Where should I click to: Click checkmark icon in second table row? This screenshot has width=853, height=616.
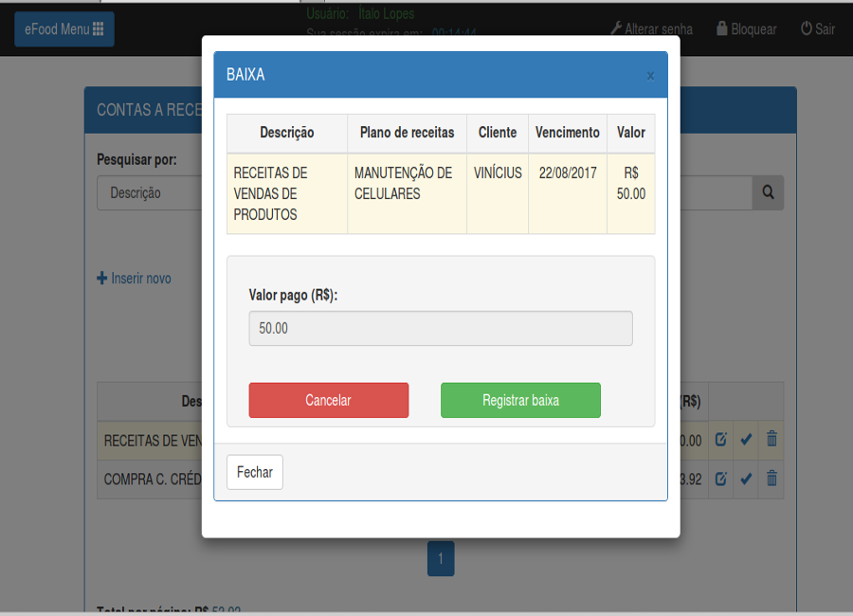coord(746,479)
